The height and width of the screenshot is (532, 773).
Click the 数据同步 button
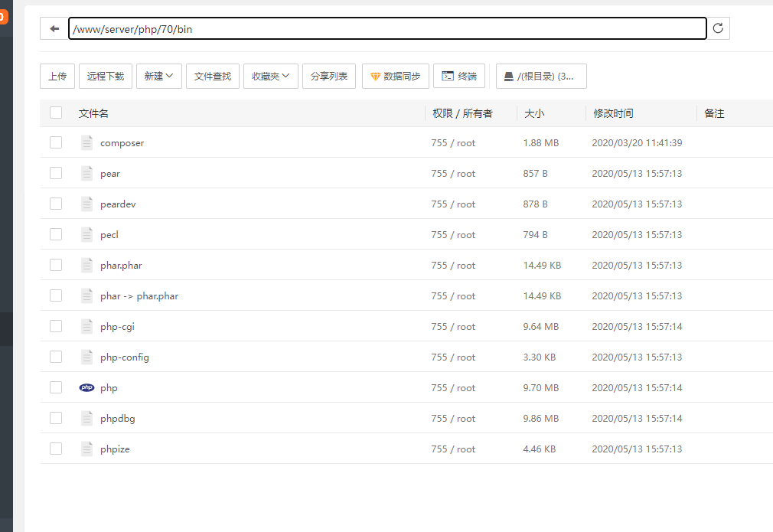pyautogui.click(x=396, y=76)
